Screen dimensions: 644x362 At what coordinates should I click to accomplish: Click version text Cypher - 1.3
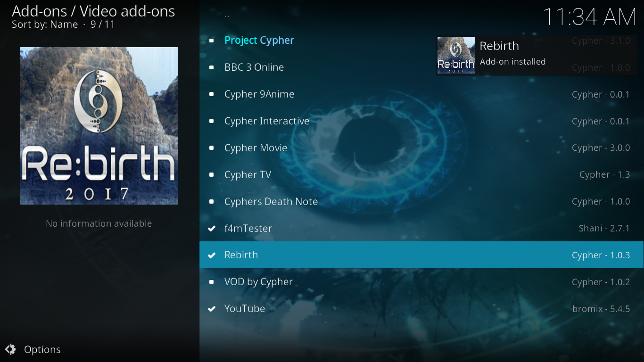click(x=605, y=175)
